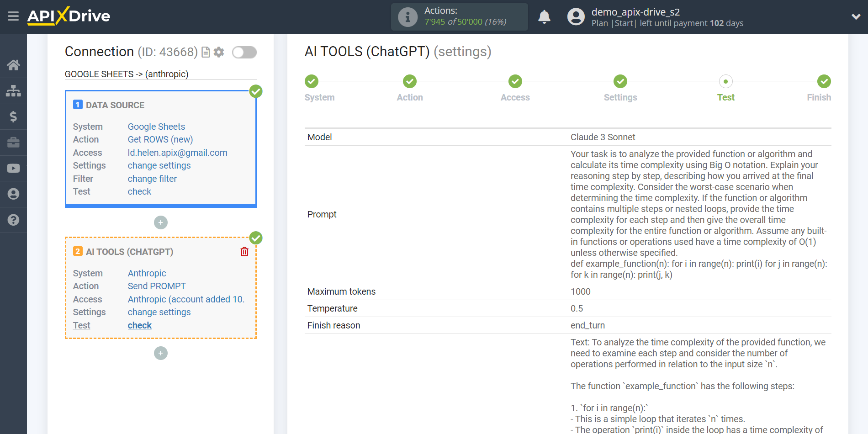Click the System step checkmark circle

pyautogui.click(x=312, y=81)
